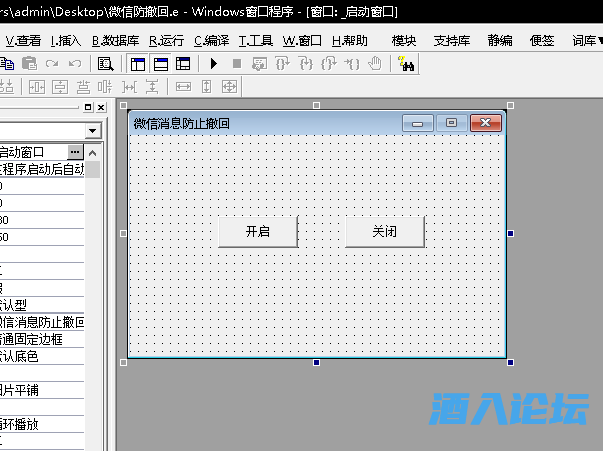This screenshot has width=603, height=451.
Task: Click the Run (play) toolbar icon
Action: tap(213, 63)
